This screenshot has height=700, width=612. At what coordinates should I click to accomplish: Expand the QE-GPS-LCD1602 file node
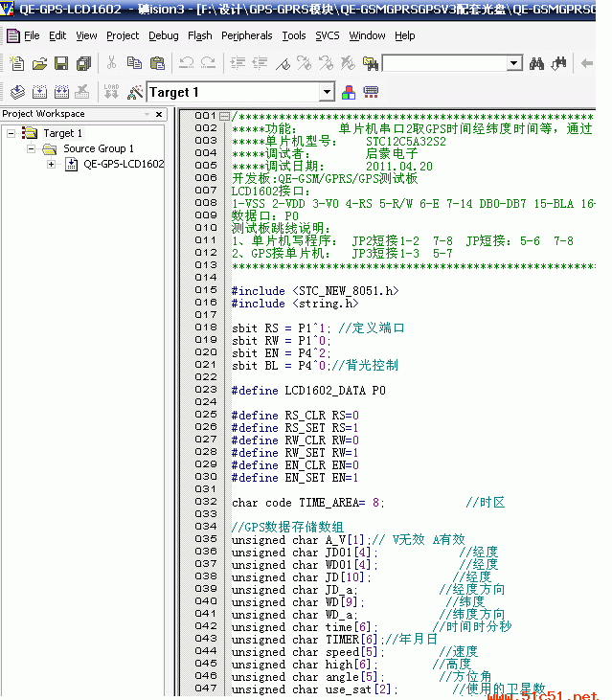(x=51, y=164)
